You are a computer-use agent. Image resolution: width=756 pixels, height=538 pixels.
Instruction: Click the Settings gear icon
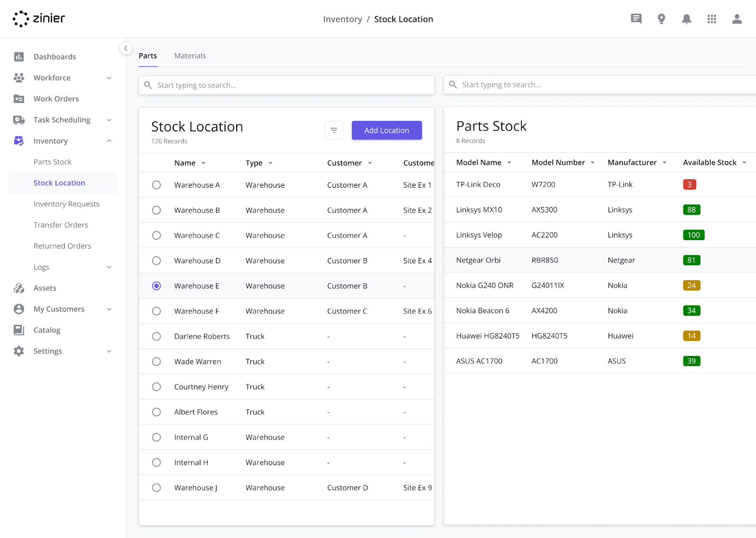coord(19,351)
